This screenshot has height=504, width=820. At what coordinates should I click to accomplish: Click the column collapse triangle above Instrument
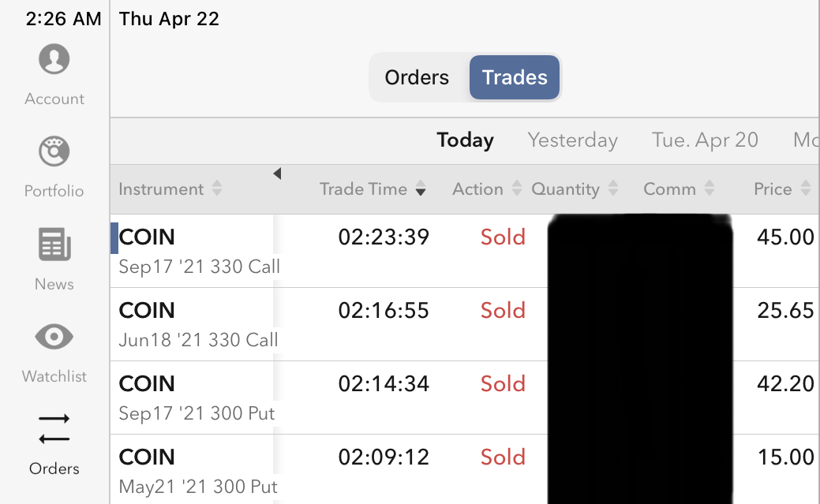pos(277,174)
